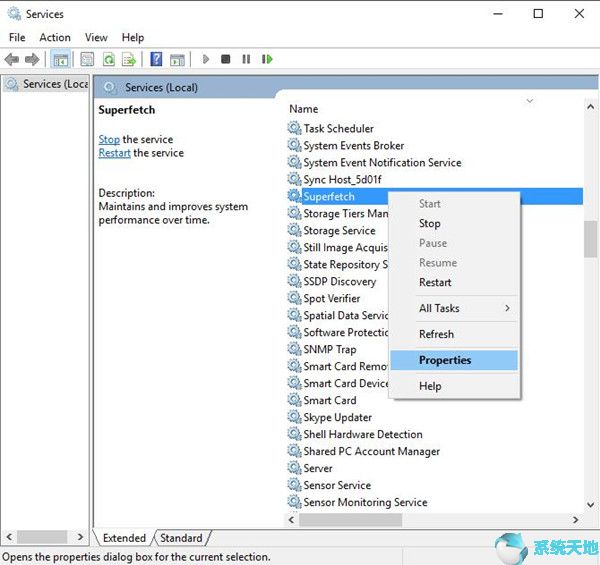Screen dimensions: 600x565
Task: Select the Task Scheduler service
Action: click(x=338, y=129)
